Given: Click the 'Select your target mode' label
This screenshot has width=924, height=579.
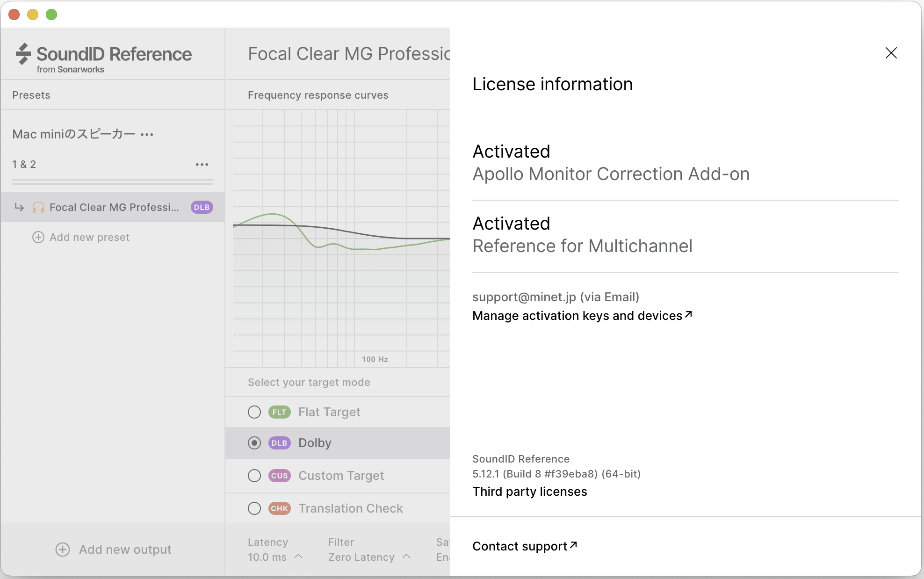Looking at the screenshot, I should [x=309, y=382].
